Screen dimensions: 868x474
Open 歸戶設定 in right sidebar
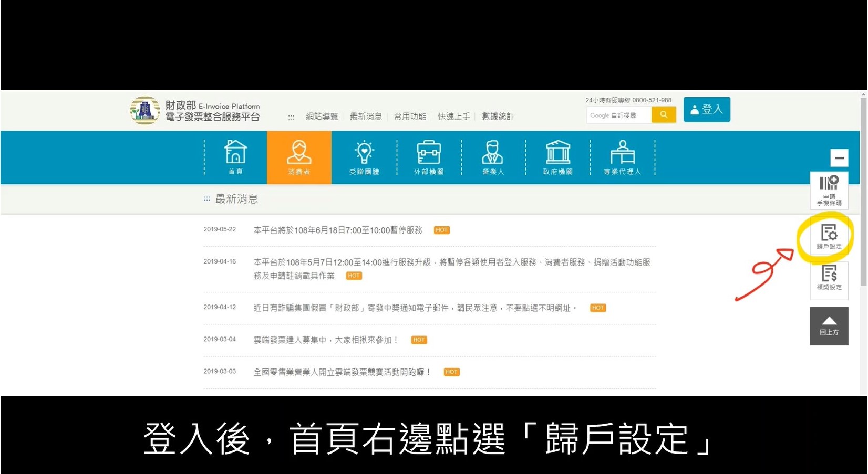pos(829,236)
